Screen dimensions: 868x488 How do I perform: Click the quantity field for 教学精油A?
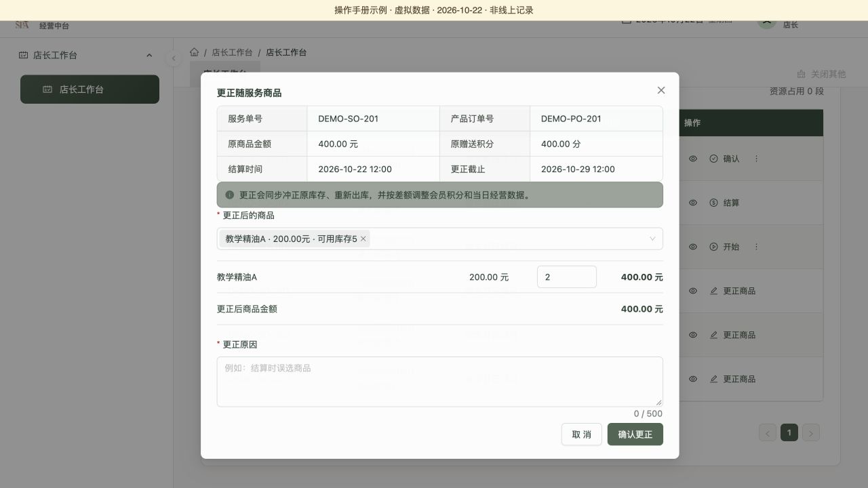tap(567, 277)
